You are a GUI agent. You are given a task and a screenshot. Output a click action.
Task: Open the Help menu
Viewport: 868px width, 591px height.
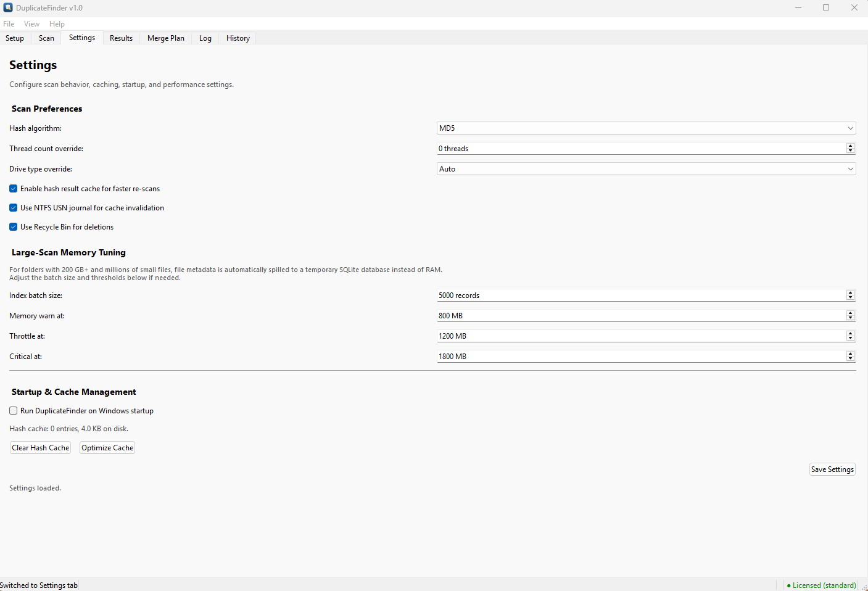[57, 24]
